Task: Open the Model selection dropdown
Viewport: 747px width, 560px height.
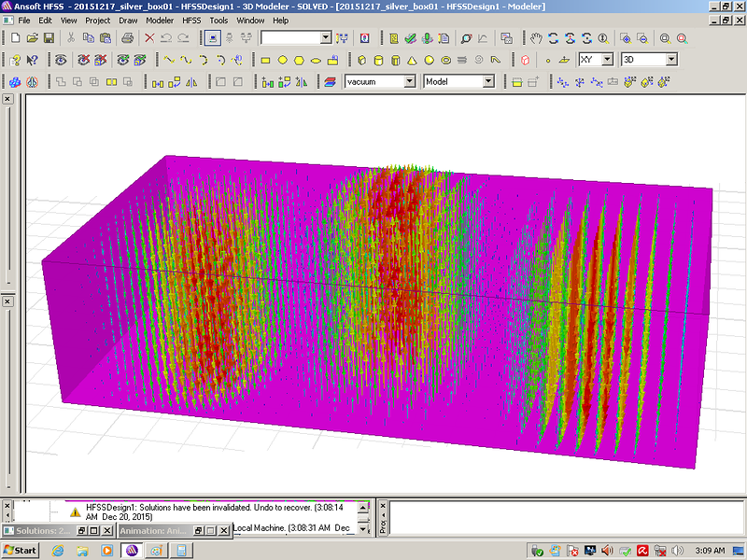Action: tap(487, 82)
